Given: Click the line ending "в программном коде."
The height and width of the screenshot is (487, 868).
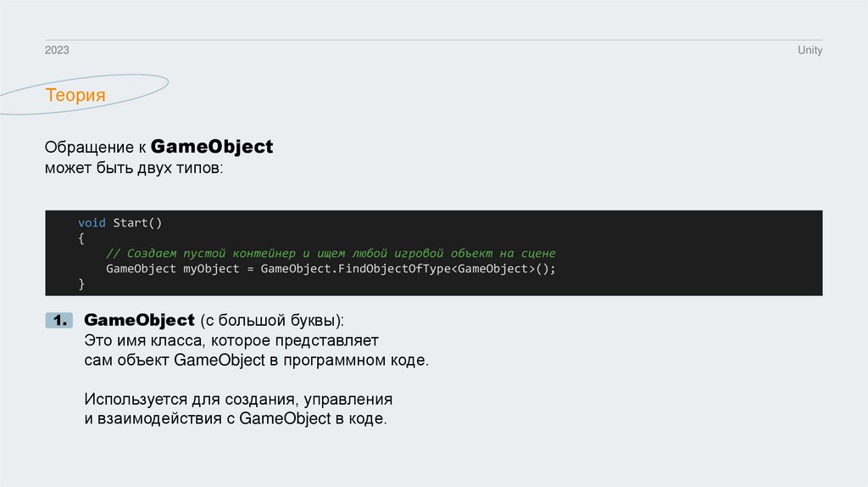Looking at the screenshot, I should [x=257, y=361].
